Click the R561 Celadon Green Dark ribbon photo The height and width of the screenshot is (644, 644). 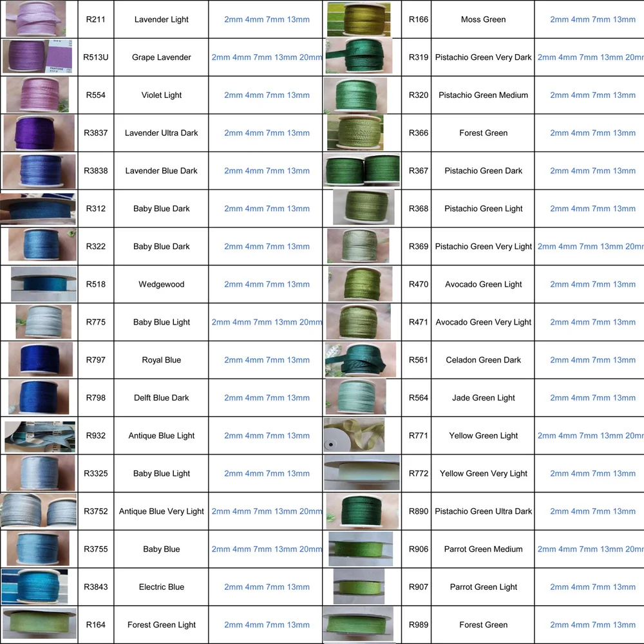[x=361, y=359]
